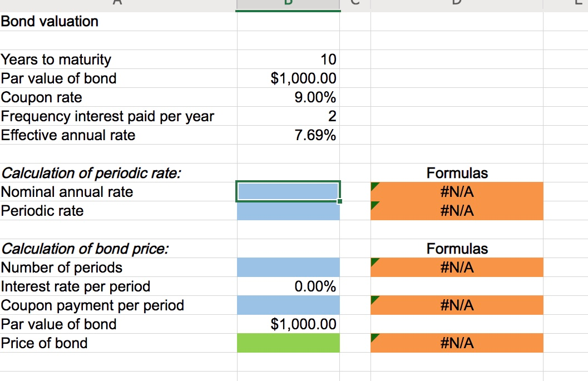Click the #N/A cell beside Periodic rate
Viewport: 588px width, 381px height.
[x=456, y=210]
